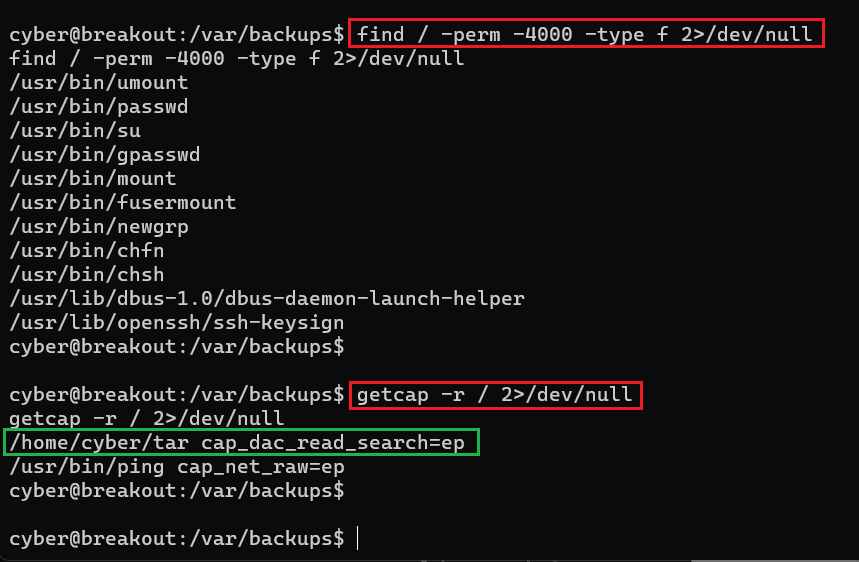The width and height of the screenshot is (859, 562).
Task: Click the echoed getcap line without prompt
Action: pos(146,418)
